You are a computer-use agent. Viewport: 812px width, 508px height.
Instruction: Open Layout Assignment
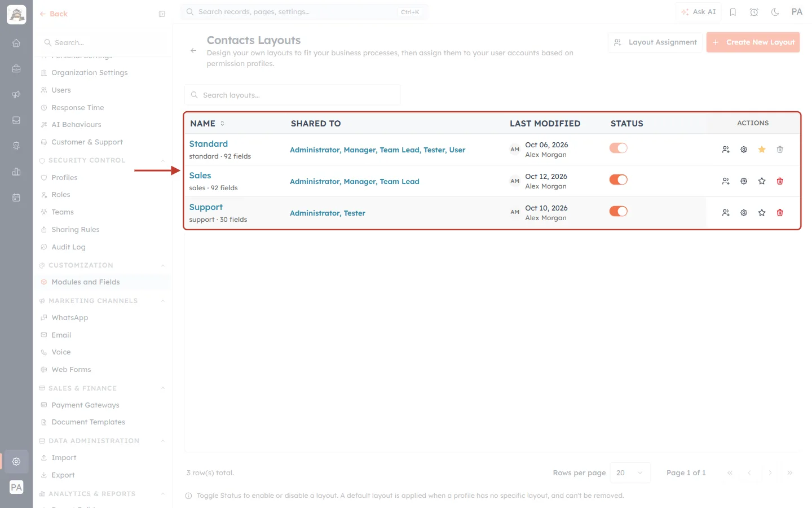pyautogui.click(x=655, y=42)
